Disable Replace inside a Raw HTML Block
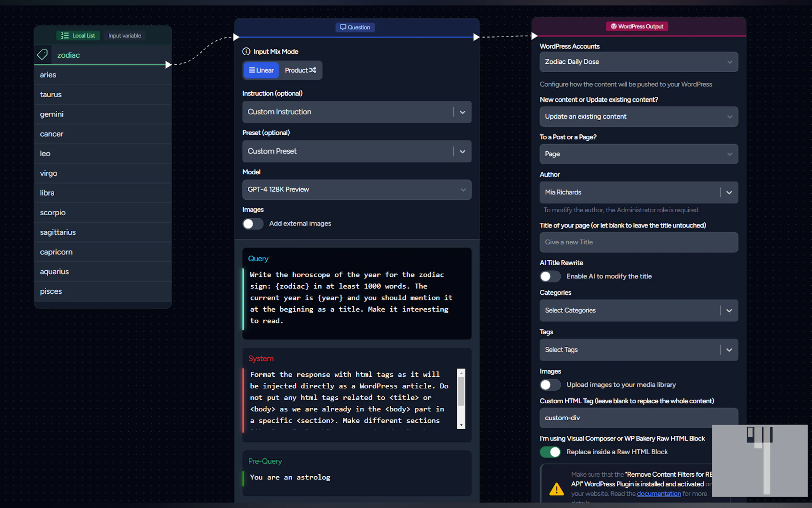 pyautogui.click(x=550, y=452)
